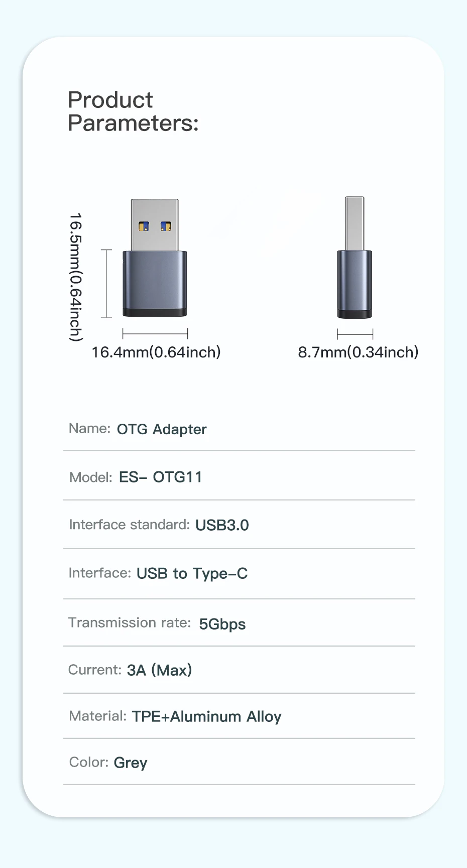Click the 16.4mm(0.64inch) width label
The height and width of the screenshot is (868, 467).
[156, 352]
